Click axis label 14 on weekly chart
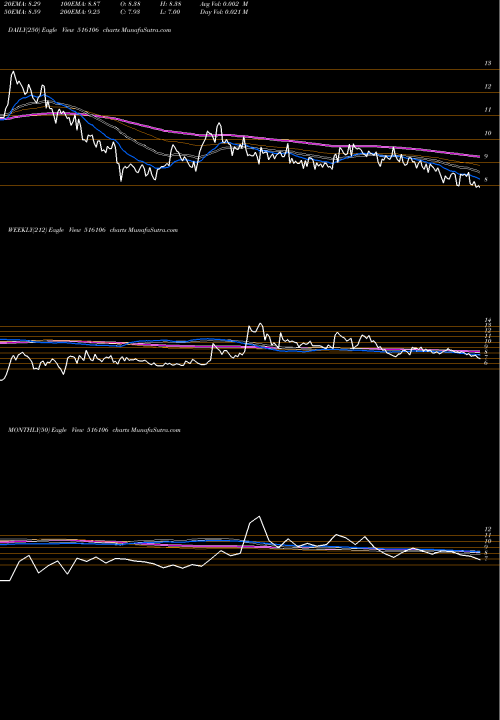This screenshot has height=720, width=500. [488, 320]
